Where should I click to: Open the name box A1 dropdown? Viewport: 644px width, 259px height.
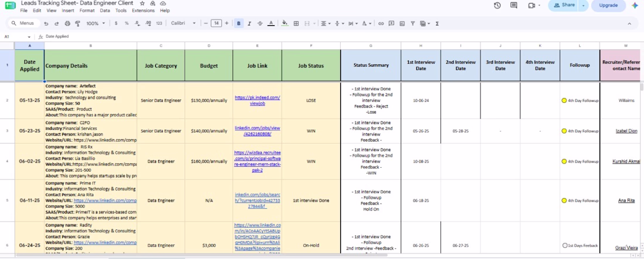(29, 36)
